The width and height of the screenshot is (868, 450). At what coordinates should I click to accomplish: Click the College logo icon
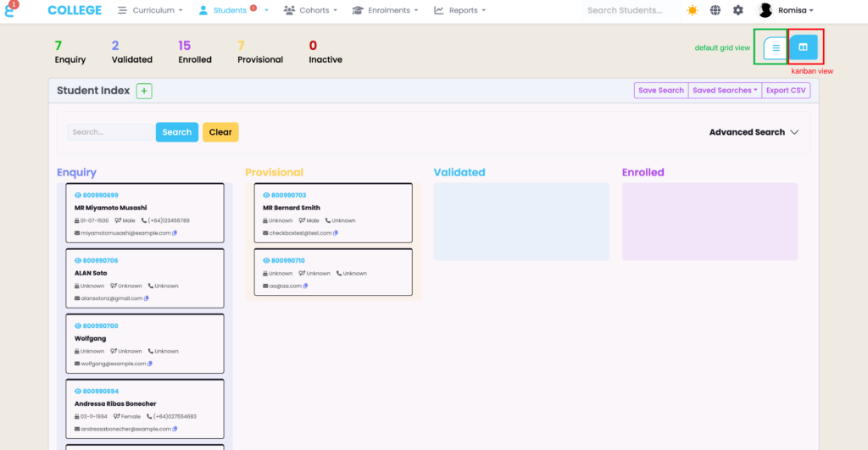[11, 10]
